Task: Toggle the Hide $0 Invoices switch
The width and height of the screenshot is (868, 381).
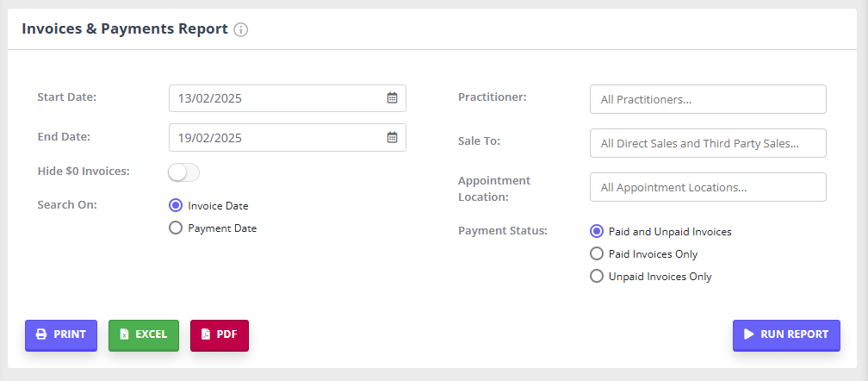Action: click(x=183, y=172)
